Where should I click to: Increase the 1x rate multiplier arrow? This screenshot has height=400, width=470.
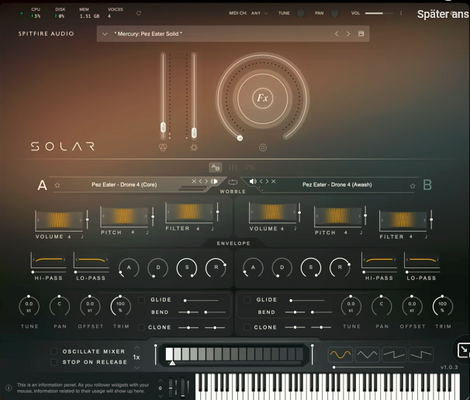(137, 348)
